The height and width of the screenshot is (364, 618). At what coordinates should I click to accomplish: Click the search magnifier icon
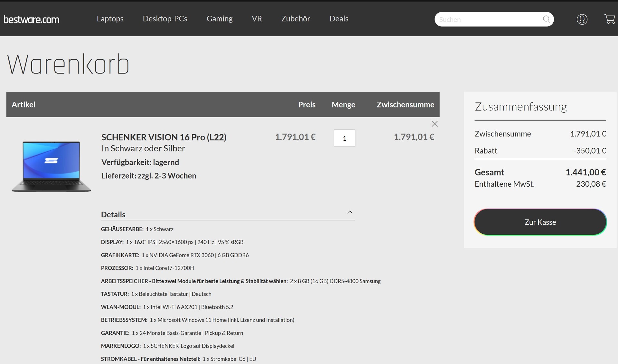[x=546, y=19]
